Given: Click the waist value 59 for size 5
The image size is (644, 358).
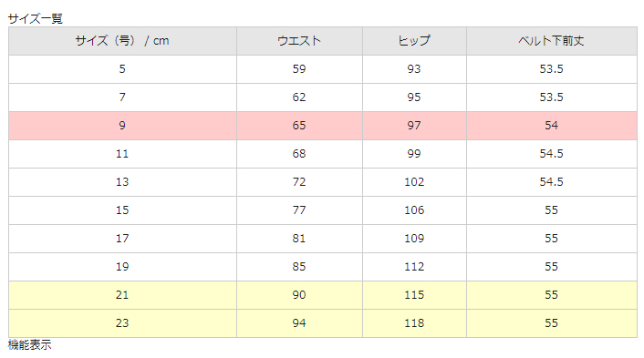Looking at the screenshot, I should [299, 69].
